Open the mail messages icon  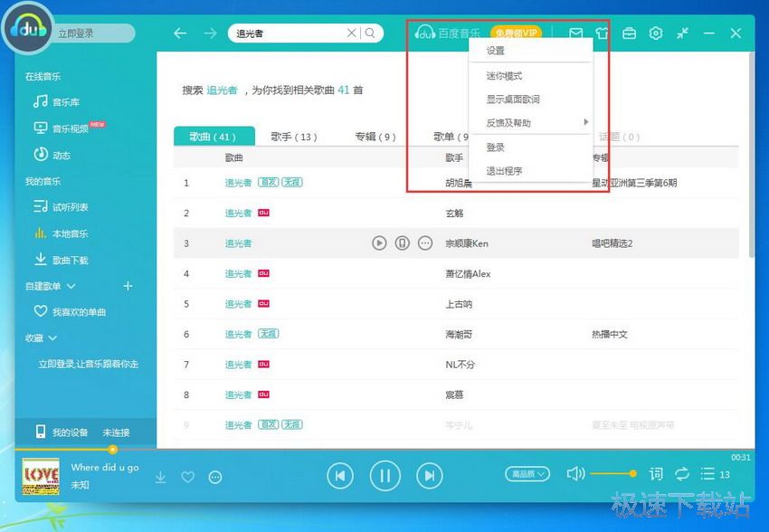[576, 33]
